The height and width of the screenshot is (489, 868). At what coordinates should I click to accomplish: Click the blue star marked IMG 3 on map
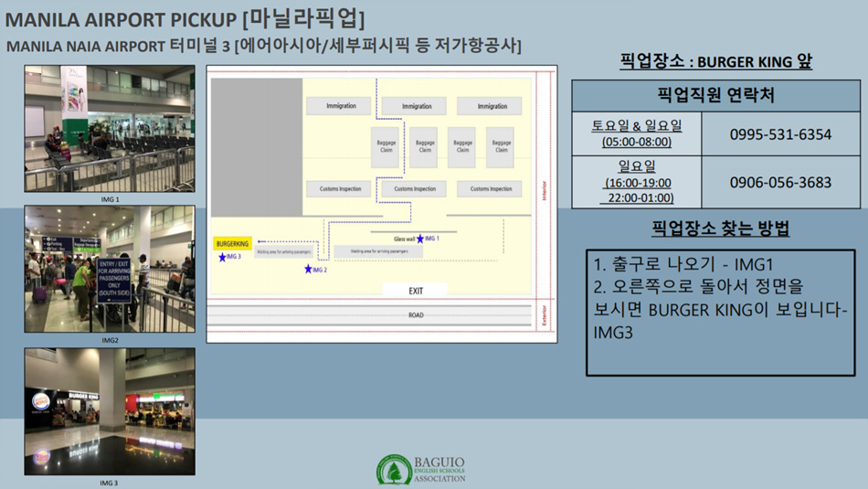tap(222, 257)
